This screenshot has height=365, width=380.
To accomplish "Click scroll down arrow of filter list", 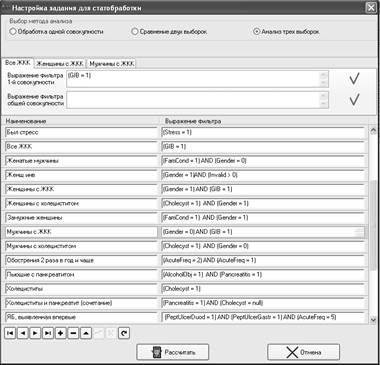I will pos(373,319).
